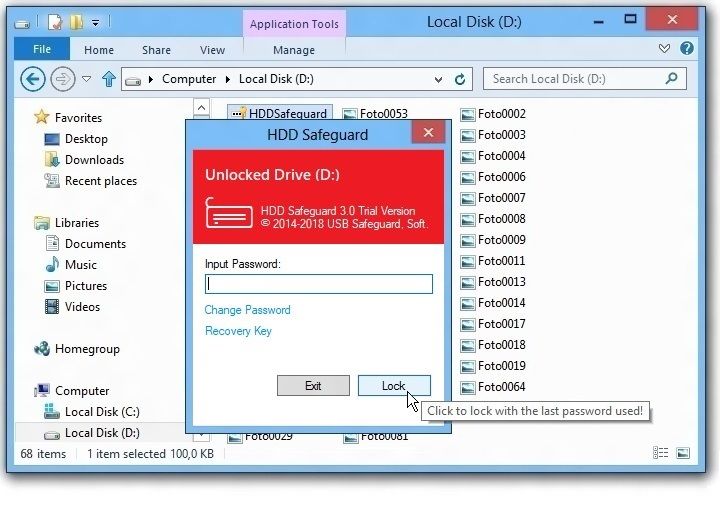The width and height of the screenshot is (720, 510).
Task: Refresh the Local Disk (D:) view
Action: (460, 79)
